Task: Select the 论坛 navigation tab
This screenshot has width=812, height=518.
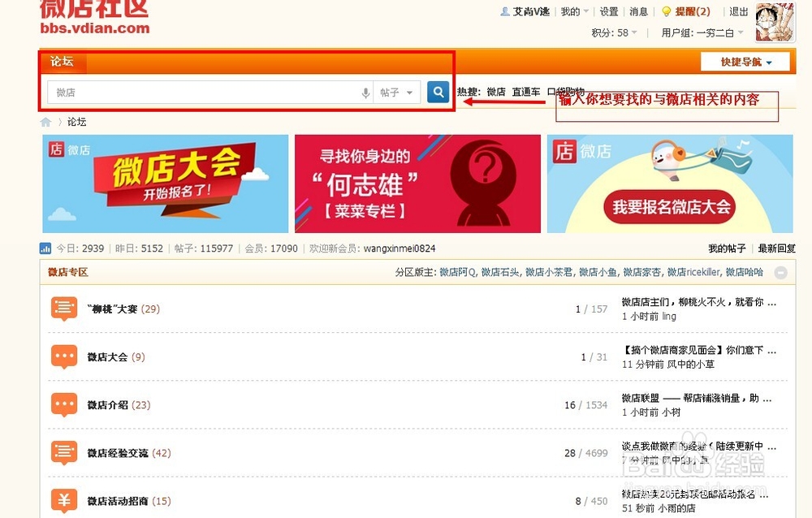Action: pos(63,62)
